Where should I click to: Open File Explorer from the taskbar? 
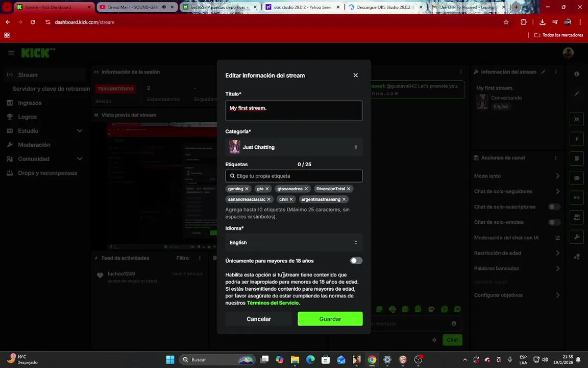(295, 360)
